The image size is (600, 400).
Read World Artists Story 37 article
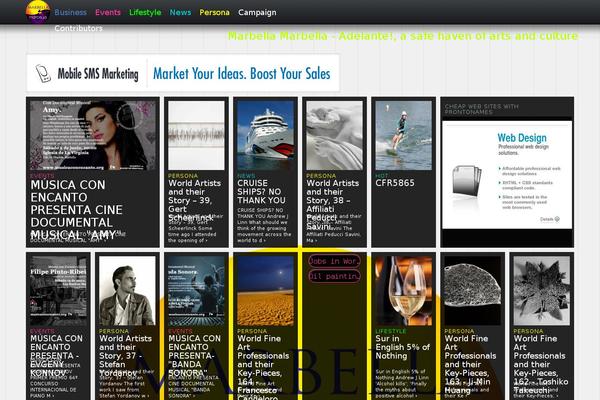[x=126, y=356]
